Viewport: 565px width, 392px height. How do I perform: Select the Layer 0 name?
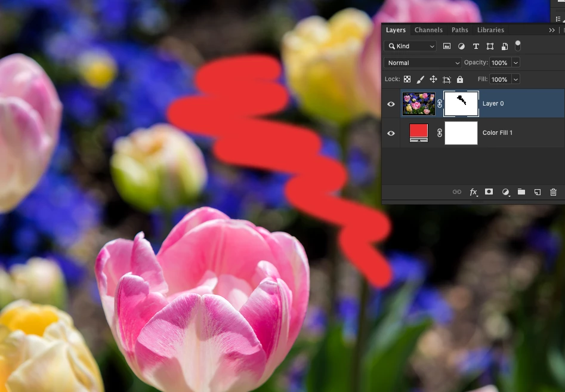(x=493, y=103)
